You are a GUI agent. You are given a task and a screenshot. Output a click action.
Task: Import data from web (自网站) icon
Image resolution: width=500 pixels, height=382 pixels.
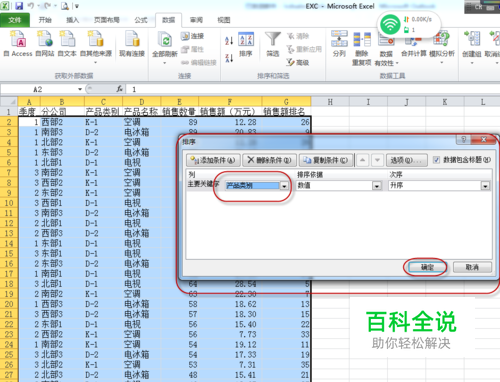coord(45,44)
